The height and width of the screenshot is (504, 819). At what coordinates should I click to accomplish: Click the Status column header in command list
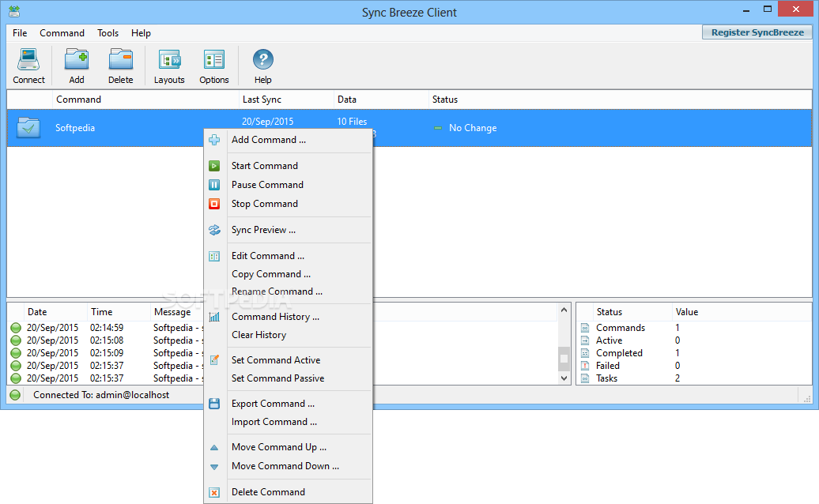tap(620, 99)
